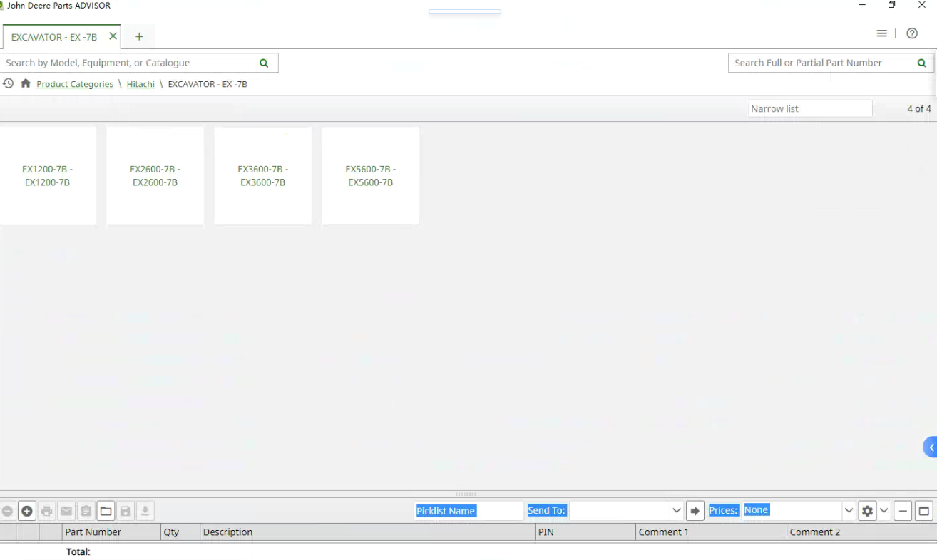Image resolution: width=937 pixels, height=560 pixels.
Task: Click the Send To arrow button
Action: point(695,511)
